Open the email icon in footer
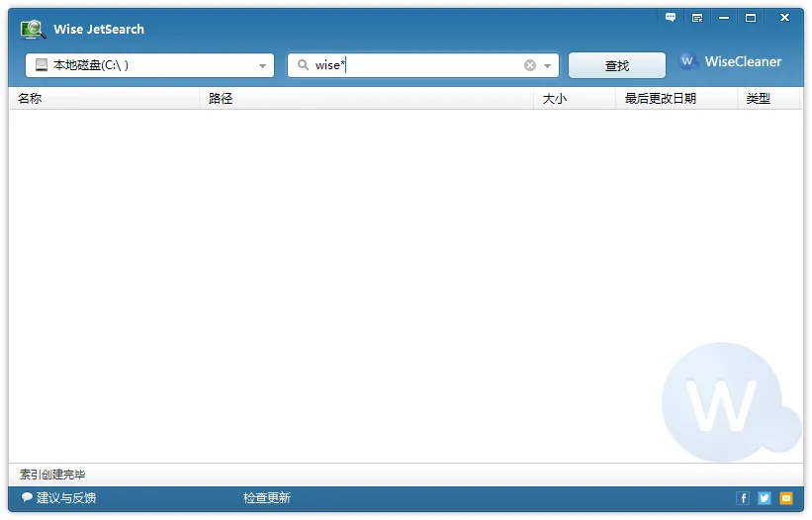The width and height of the screenshot is (812, 520). click(x=786, y=498)
